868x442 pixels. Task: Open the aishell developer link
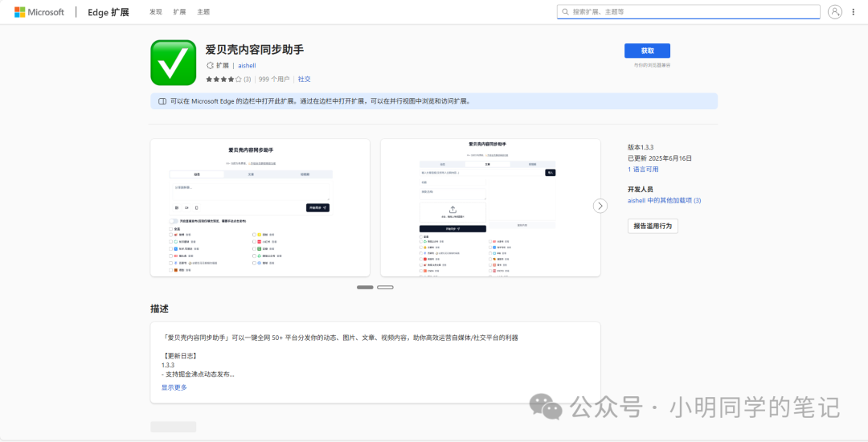coord(247,65)
